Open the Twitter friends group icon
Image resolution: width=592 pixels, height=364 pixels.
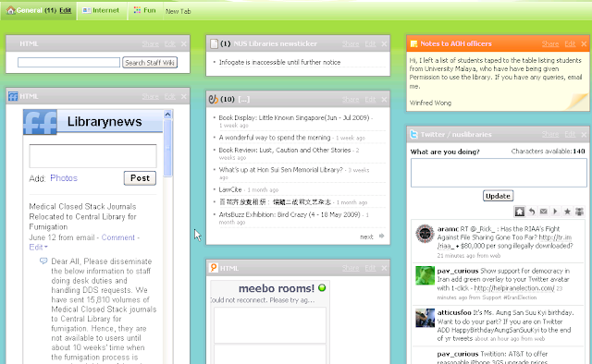pos(579,212)
